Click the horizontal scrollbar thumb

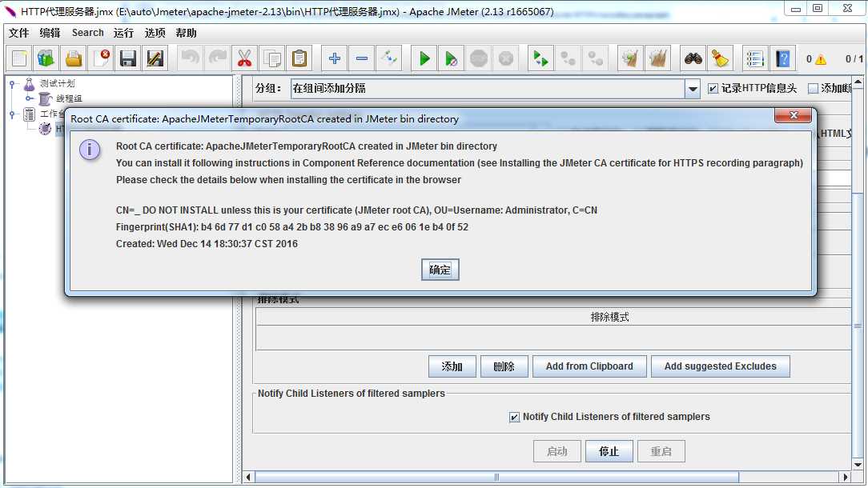tap(496, 477)
